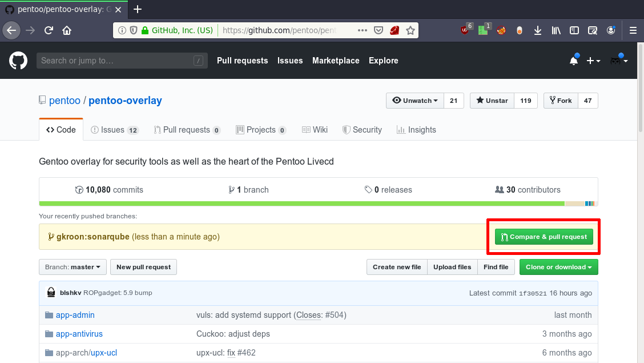View 30 contributors
Screen dimensions: 644x363
click(x=528, y=190)
